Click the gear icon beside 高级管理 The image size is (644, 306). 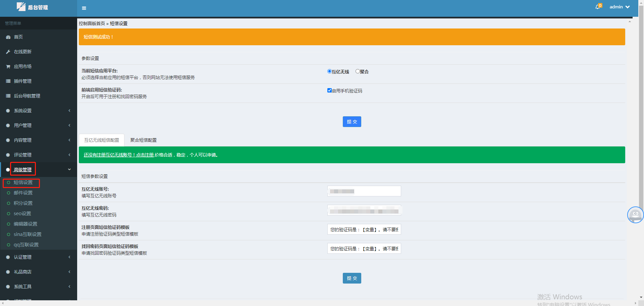[8, 170]
